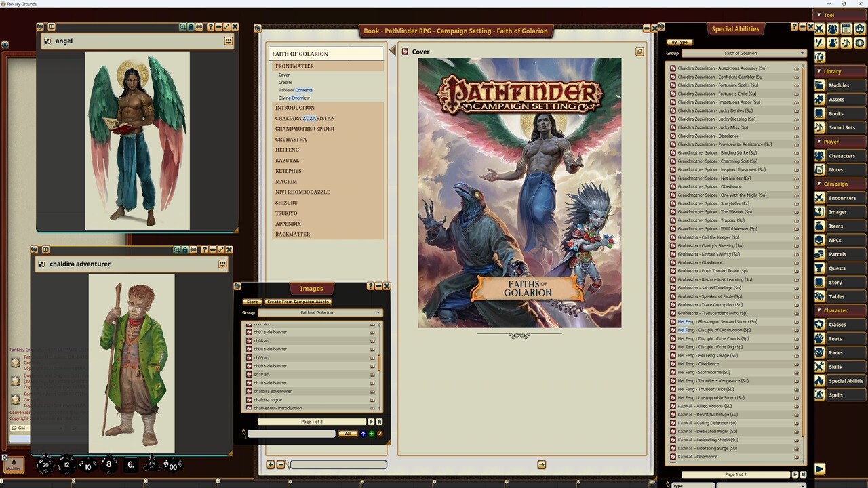Screen dimensions: 868x488
Task: Collapse the Tool section in the right sidebar
Action: coord(821,14)
